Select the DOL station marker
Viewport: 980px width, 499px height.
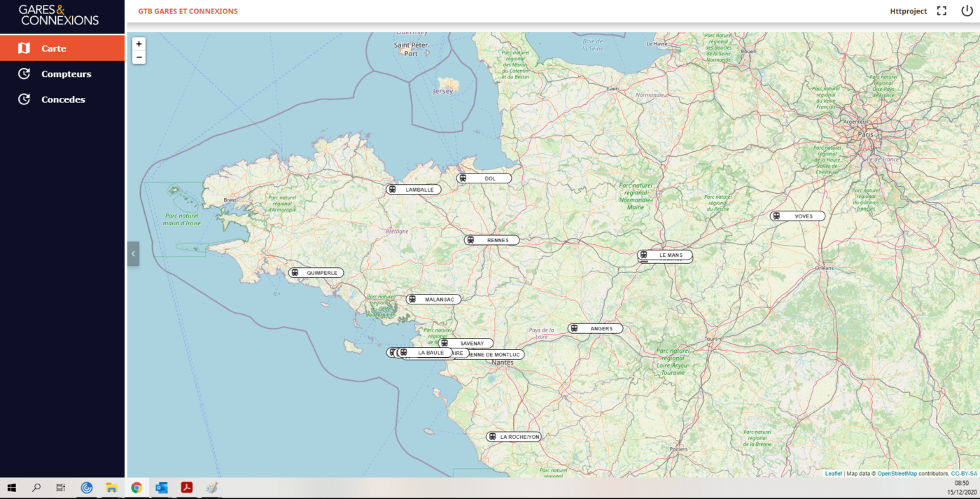pyautogui.click(x=484, y=178)
